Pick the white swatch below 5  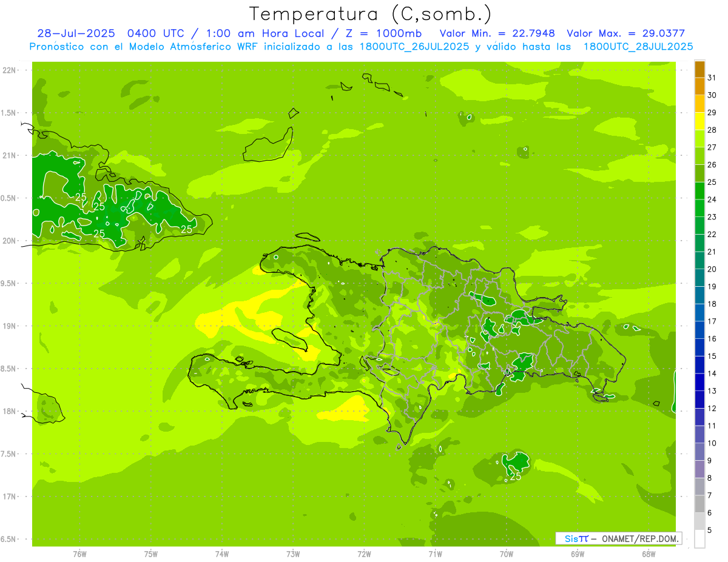point(699,539)
